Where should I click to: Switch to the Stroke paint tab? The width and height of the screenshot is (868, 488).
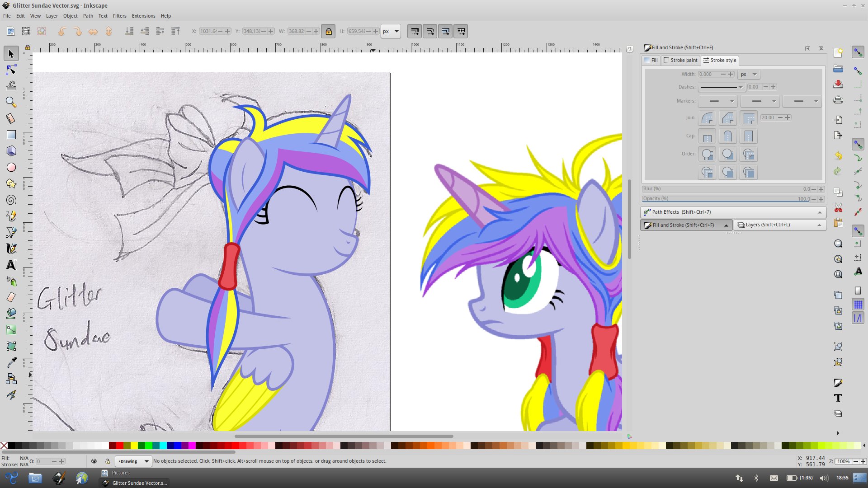680,60
